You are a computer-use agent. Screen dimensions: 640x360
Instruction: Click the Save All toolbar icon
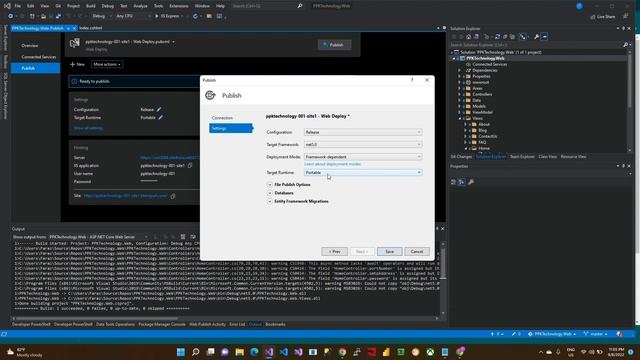pyautogui.click(x=58, y=16)
